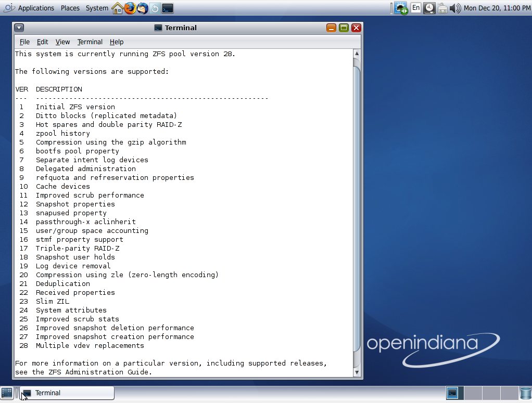This screenshot has width=532, height=403.
Task: Open the Terminal Help menu
Action: pyautogui.click(x=117, y=42)
